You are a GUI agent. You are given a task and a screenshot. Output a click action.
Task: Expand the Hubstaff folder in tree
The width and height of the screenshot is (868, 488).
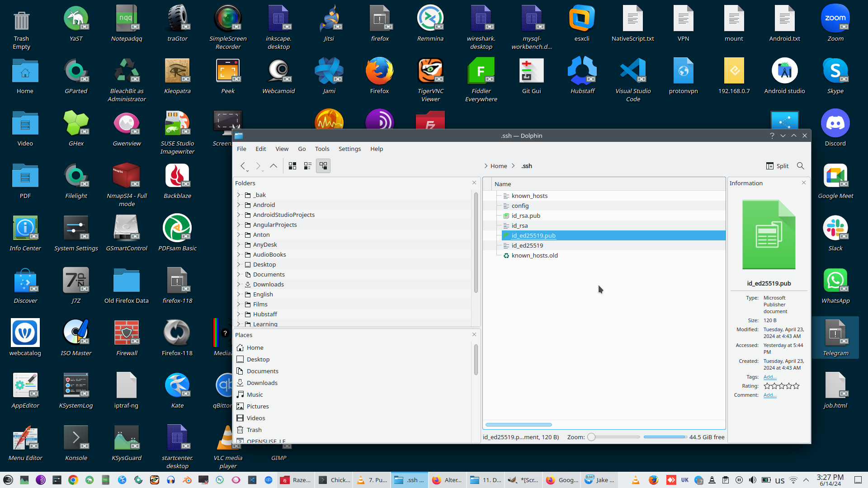pos(239,314)
